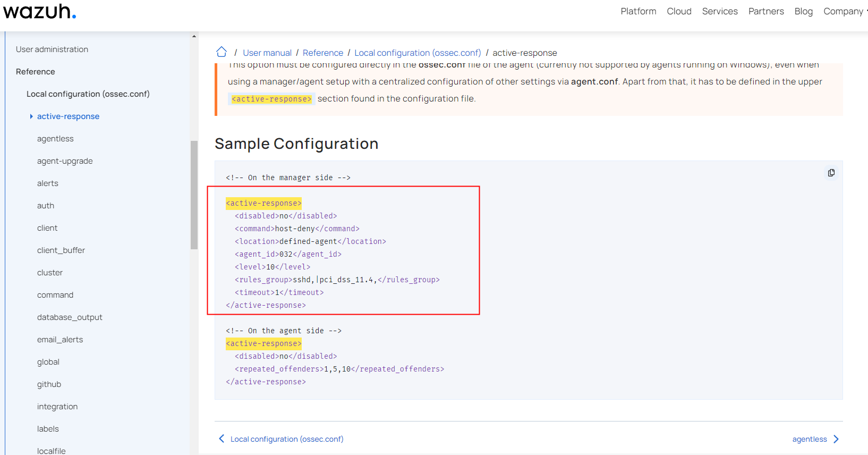Click the rules_group sshd line in code
868x455 pixels.
[337, 280]
